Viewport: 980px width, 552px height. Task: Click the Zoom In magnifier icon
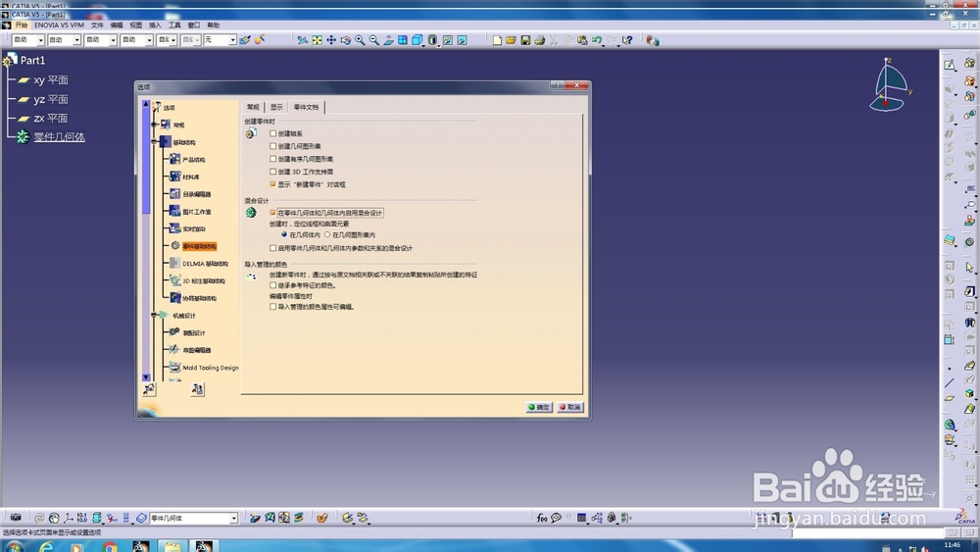pos(360,40)
